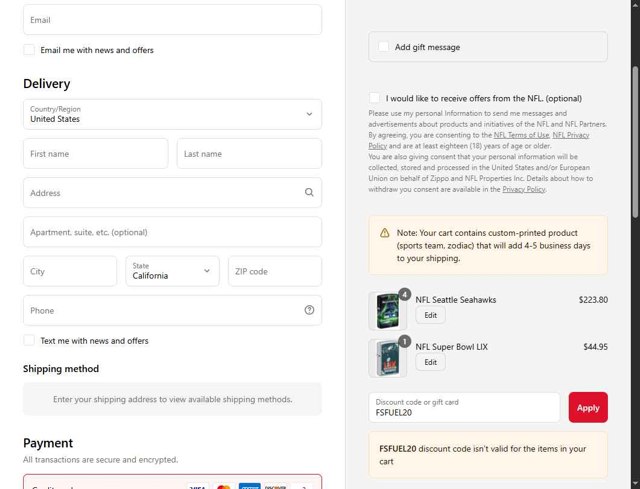
Task: Click the Delivery heading
Action: pyautogui.click(x=47, y=84)
